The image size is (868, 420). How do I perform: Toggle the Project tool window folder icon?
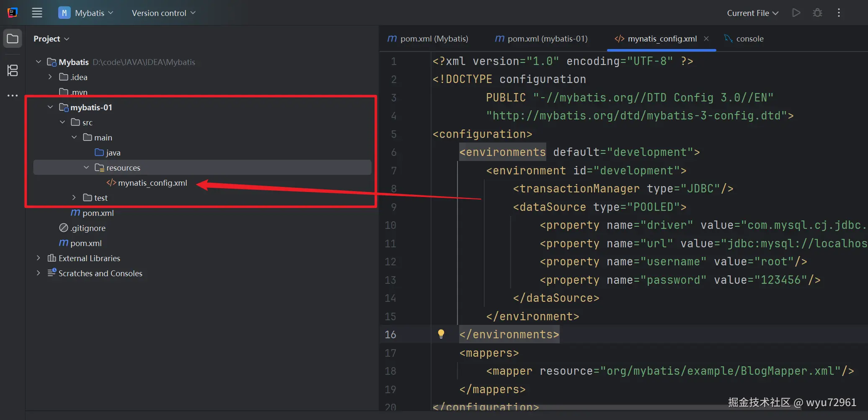13,39
